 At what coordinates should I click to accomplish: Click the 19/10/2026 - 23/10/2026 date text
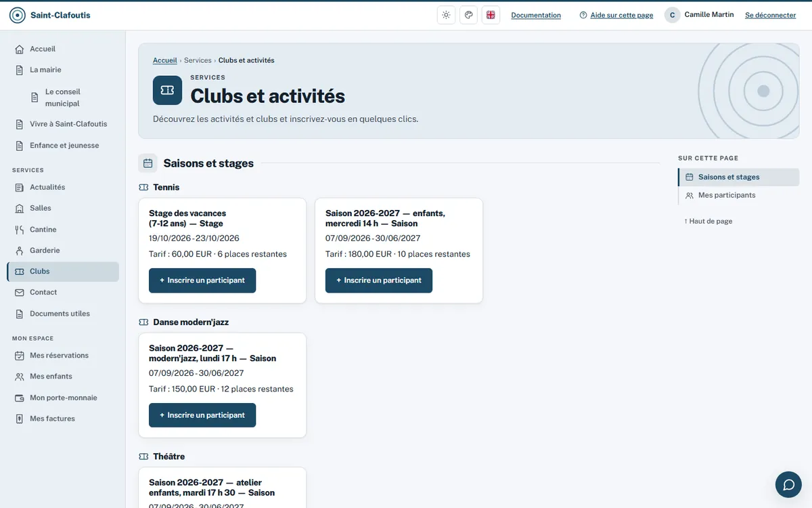point(194,238)
